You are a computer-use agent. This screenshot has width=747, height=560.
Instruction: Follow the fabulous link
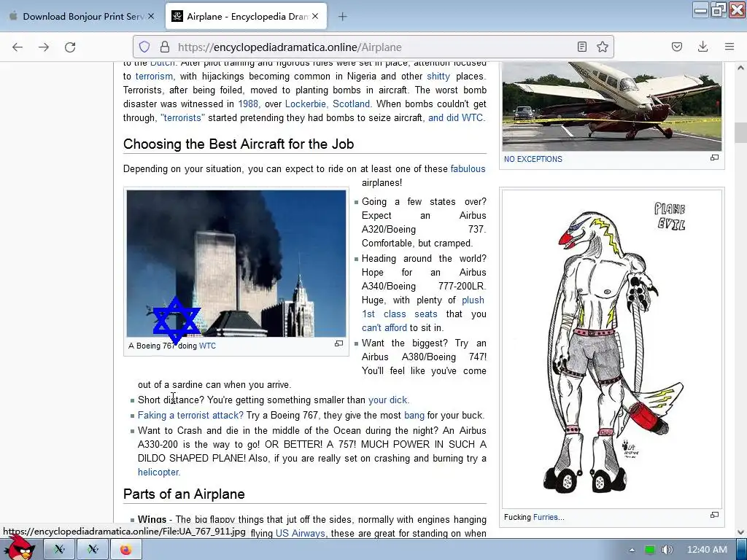(468, 168)
